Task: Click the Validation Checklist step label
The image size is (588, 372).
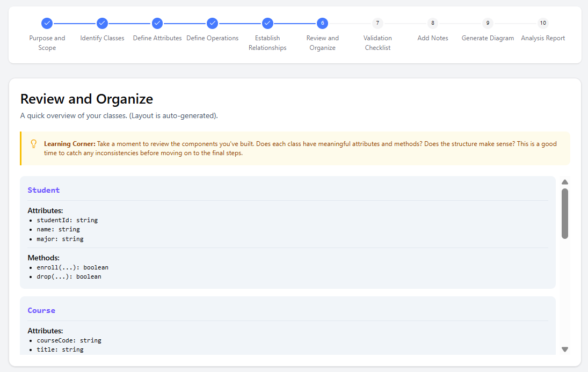Action: tap(378, 43)
